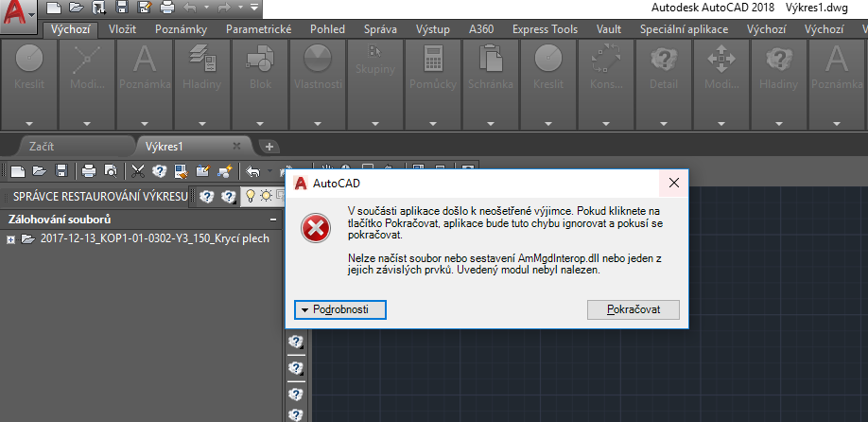Click Match Properties paintbrush icon in standard toolbar
The width and height of the screenshot is (868, 422).
tap(181, 171)
